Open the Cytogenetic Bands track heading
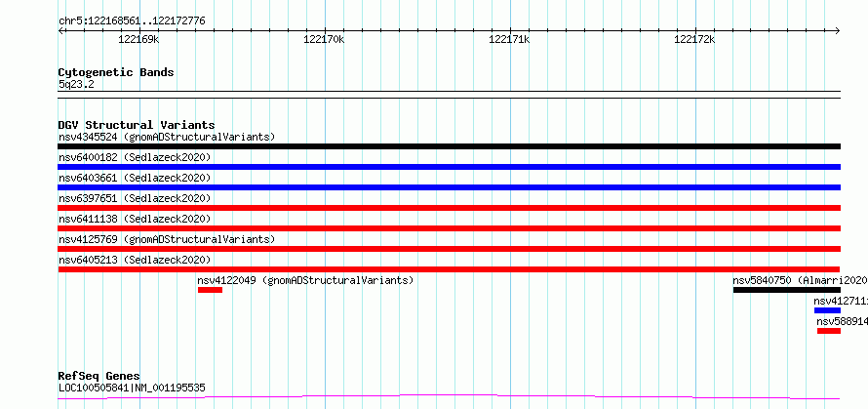 coord(116,72)
